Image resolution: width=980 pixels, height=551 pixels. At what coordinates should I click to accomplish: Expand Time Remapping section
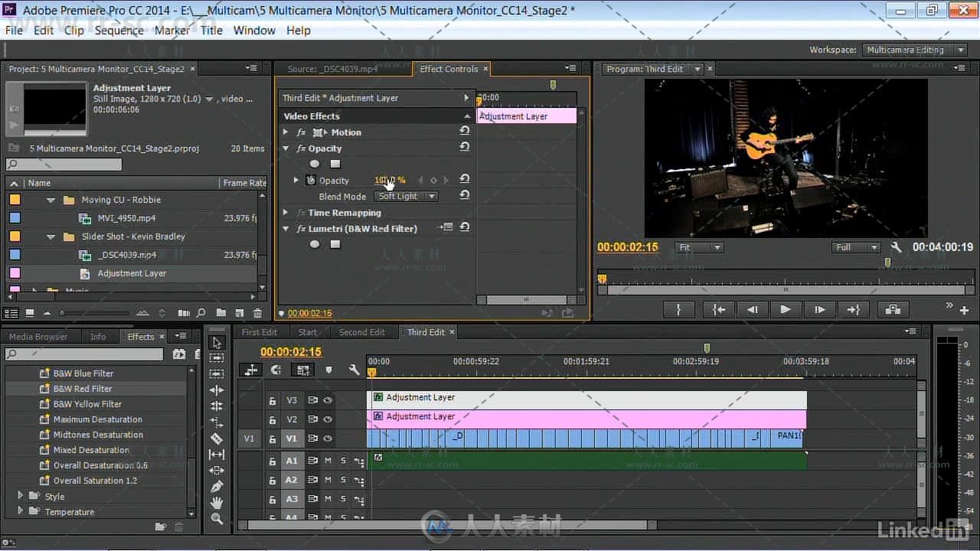[x=286, y=213]
